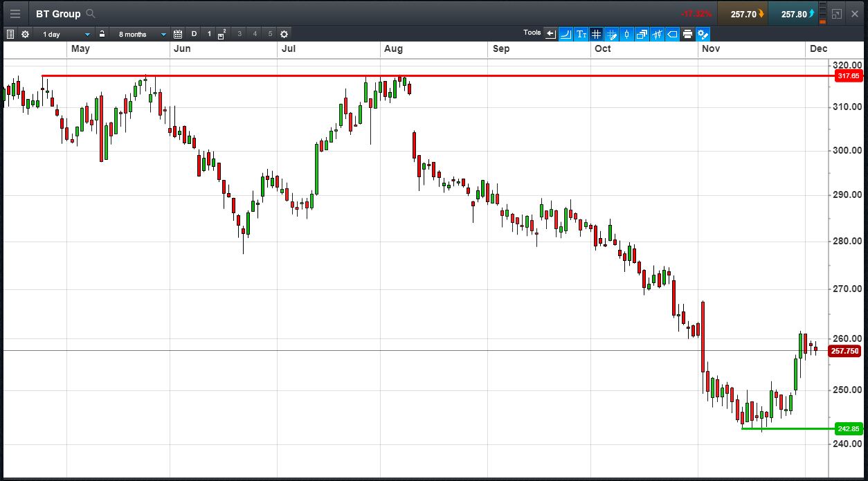Select the text annotation tool
Image resolution: width=868 pixels, height=481 pixels.
click(581, 34)
